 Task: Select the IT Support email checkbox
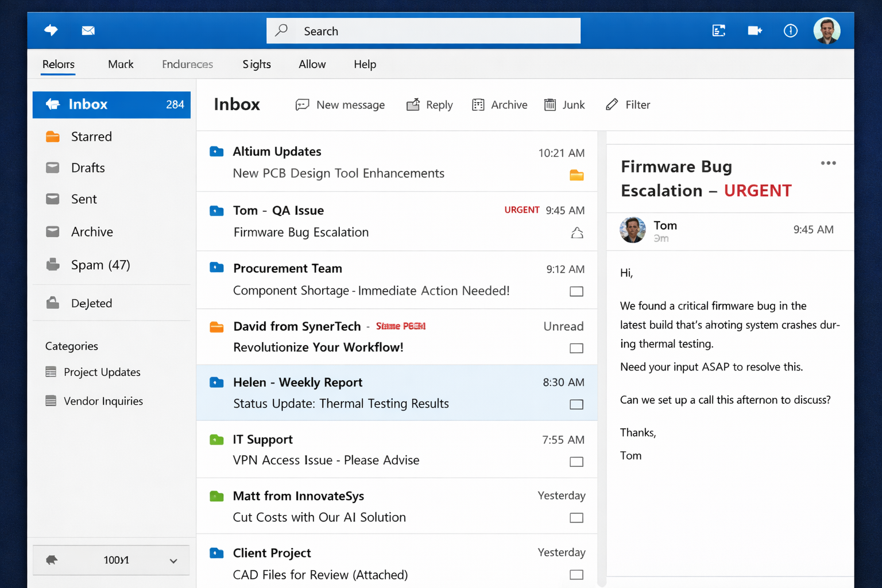577,462
